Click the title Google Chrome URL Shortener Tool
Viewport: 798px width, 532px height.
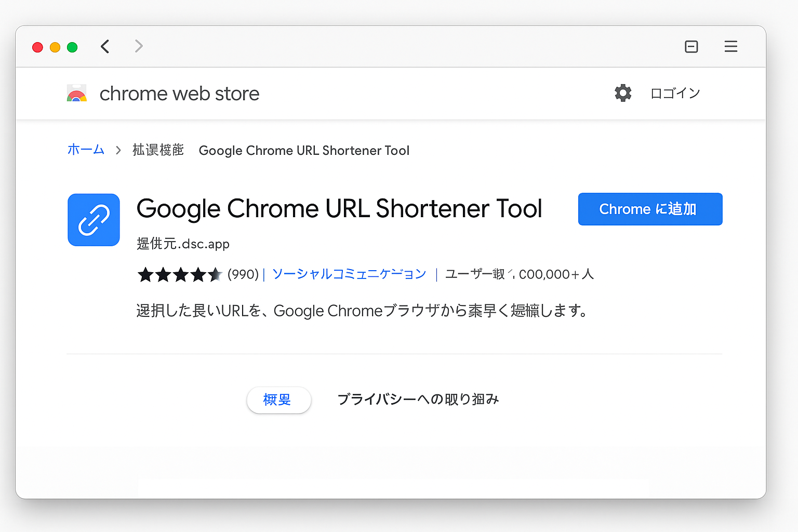click(x=339, y=209)
